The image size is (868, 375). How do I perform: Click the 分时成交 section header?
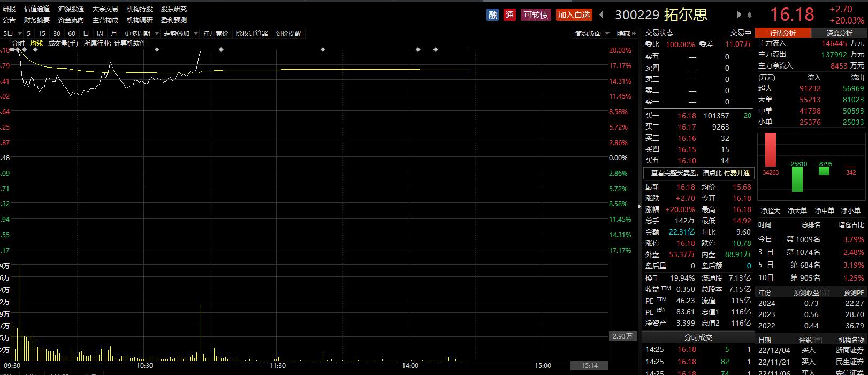(x=698, y=337)
